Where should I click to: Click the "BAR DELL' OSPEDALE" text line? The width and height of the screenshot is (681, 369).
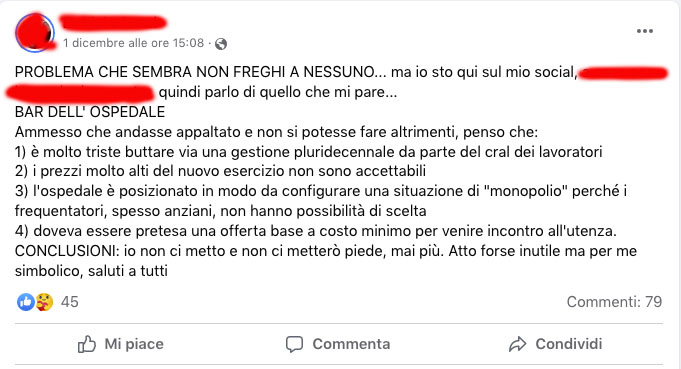(x=90, y=112)
